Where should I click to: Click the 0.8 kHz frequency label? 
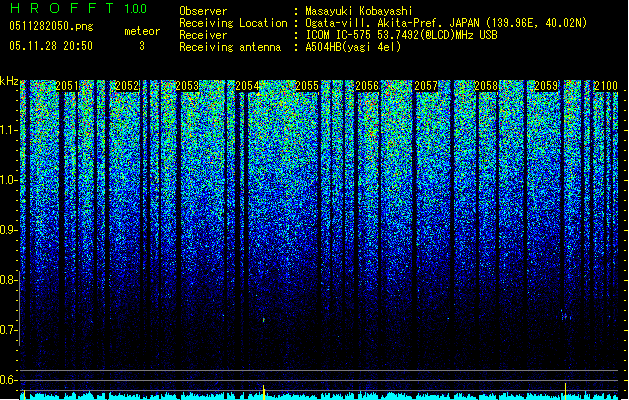(9, 280)
